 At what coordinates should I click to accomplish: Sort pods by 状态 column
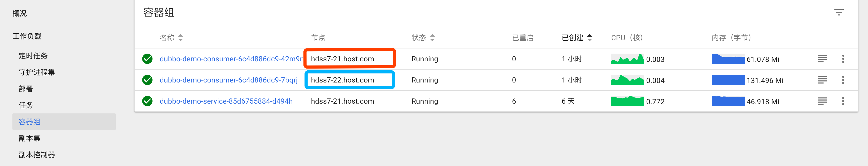423,38
